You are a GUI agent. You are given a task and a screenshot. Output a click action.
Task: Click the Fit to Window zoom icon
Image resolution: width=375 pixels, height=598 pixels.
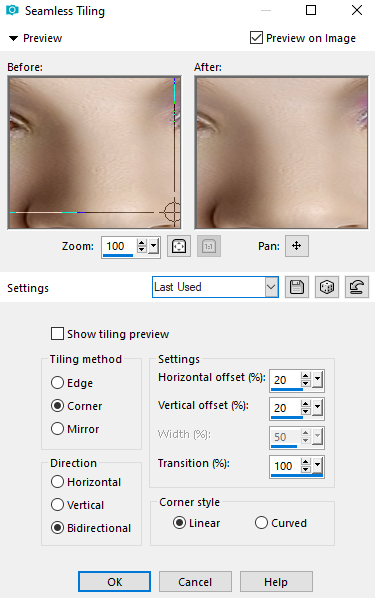(x=179, y=246)
